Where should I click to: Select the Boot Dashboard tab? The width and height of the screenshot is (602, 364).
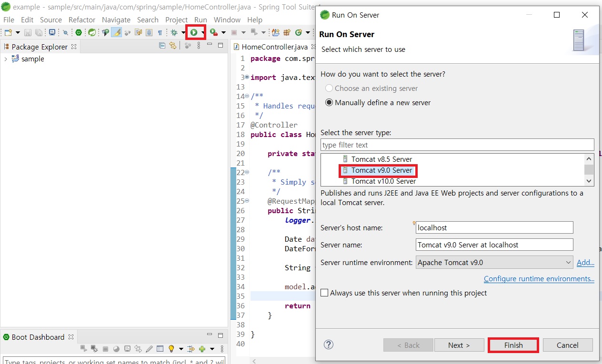click(x=38, y=337)
